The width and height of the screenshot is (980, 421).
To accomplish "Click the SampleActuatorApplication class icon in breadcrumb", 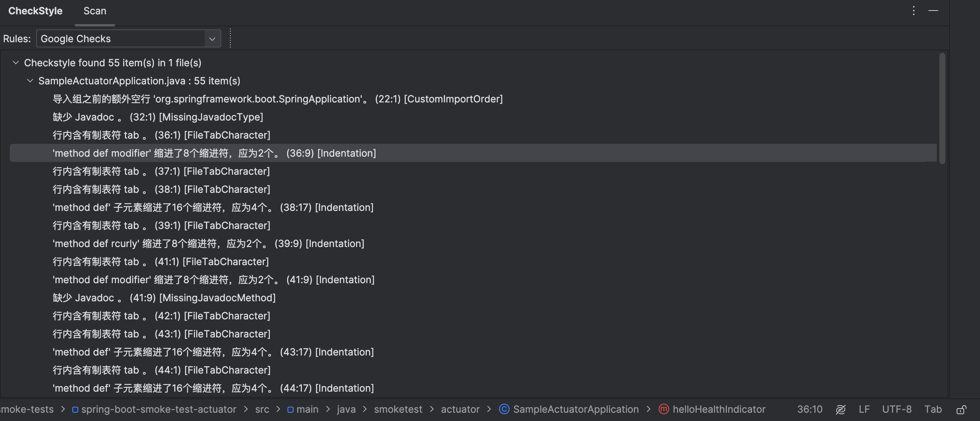I will [504, 409].
